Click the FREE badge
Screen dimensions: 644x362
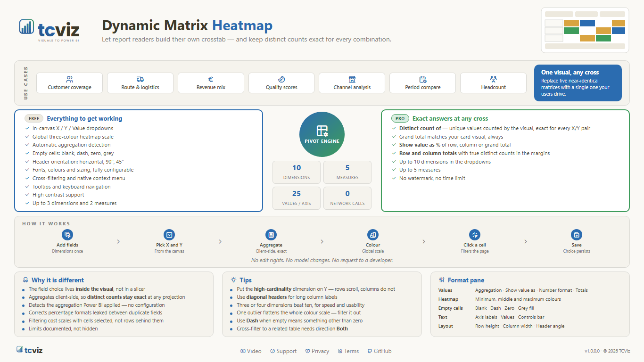34,119
